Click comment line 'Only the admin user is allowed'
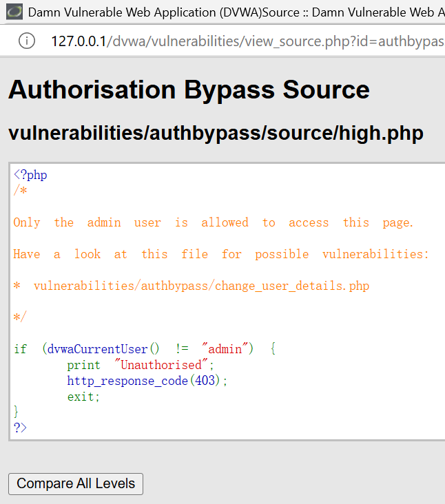 tap(213, 222)
